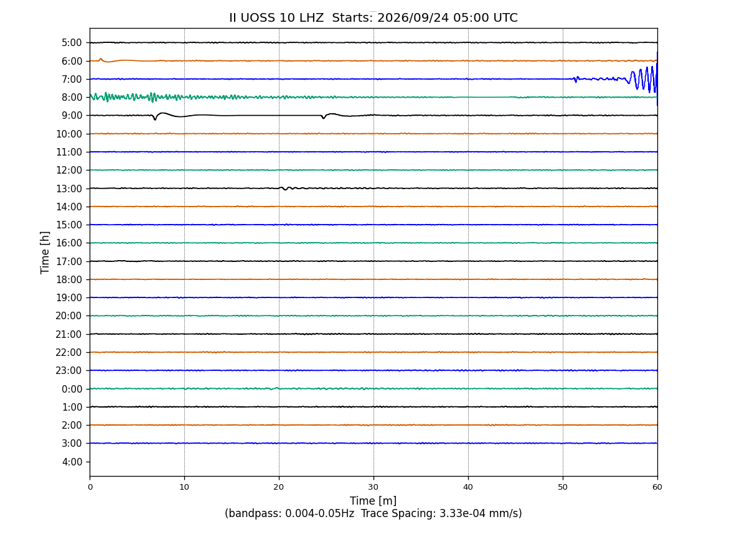The height and width of the screenshot is (560, 747).
Task: Click the Time [m] axis label
Action: point(373,501)
